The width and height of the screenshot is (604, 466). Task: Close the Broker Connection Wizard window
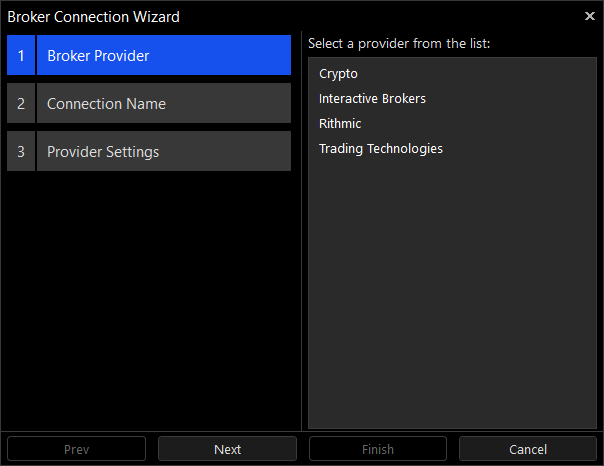(589, 16)
